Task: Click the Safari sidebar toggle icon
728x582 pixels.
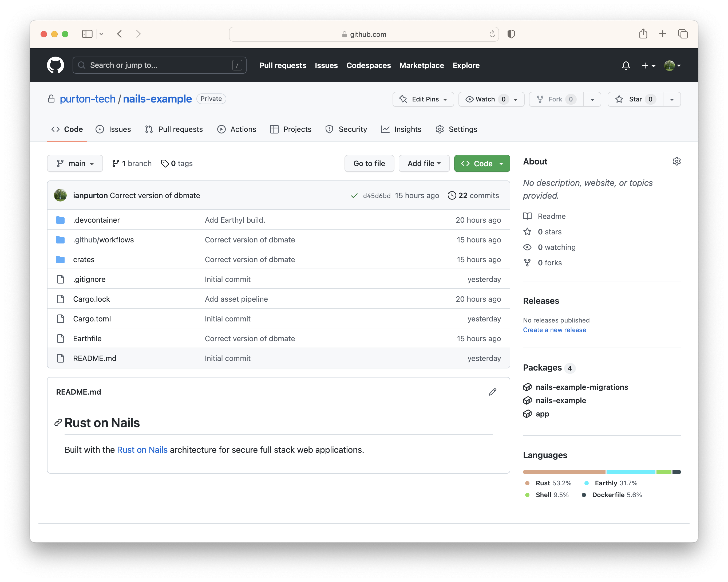Action: coord(87,34)
